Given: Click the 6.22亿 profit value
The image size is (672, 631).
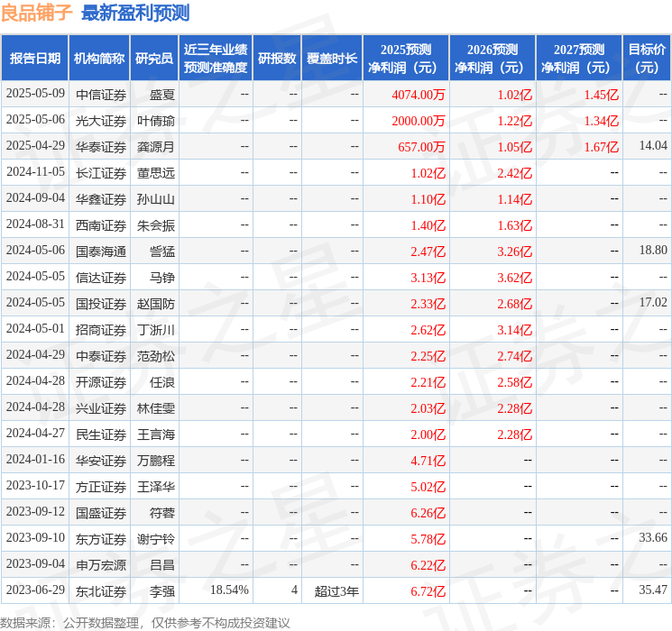Looking at the screenshot, I should (428, 565).
